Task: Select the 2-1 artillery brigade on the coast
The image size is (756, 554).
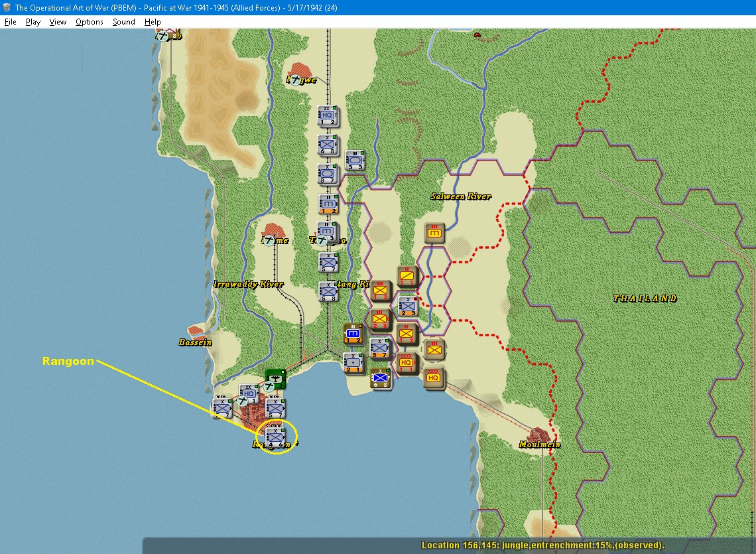Action: tap(353, 363)
